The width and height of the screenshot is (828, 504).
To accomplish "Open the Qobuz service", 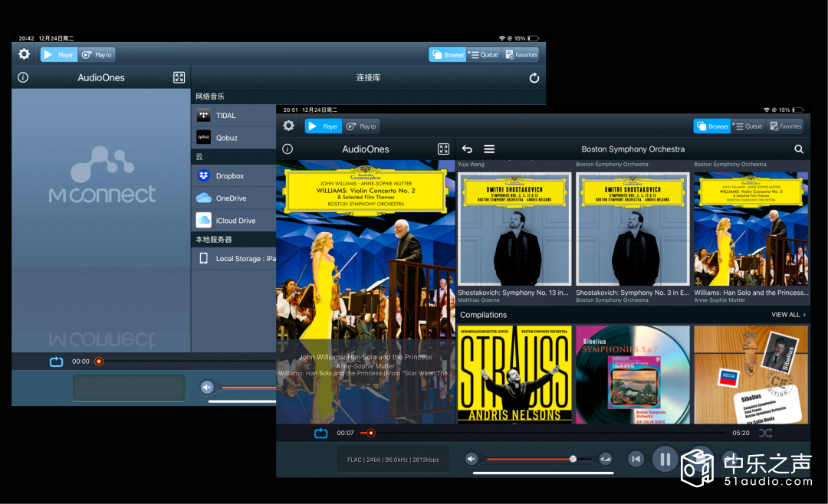I will [233, 138].
